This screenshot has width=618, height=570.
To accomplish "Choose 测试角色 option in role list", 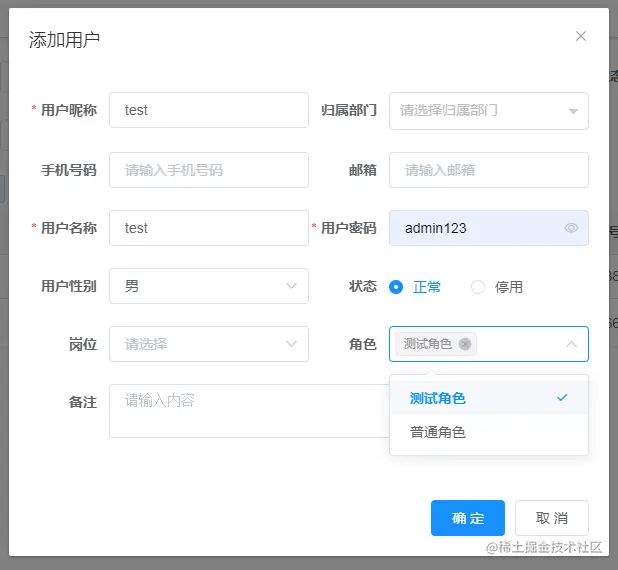I will coord(489,398).
